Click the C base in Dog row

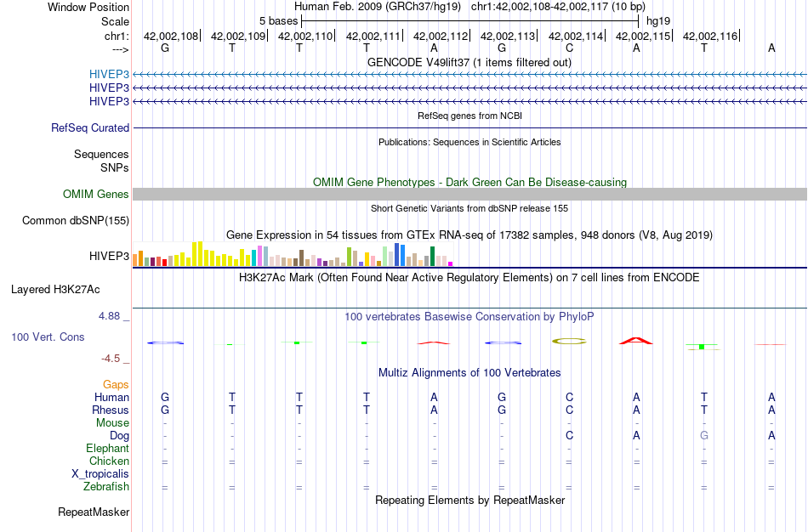(569, 435)
